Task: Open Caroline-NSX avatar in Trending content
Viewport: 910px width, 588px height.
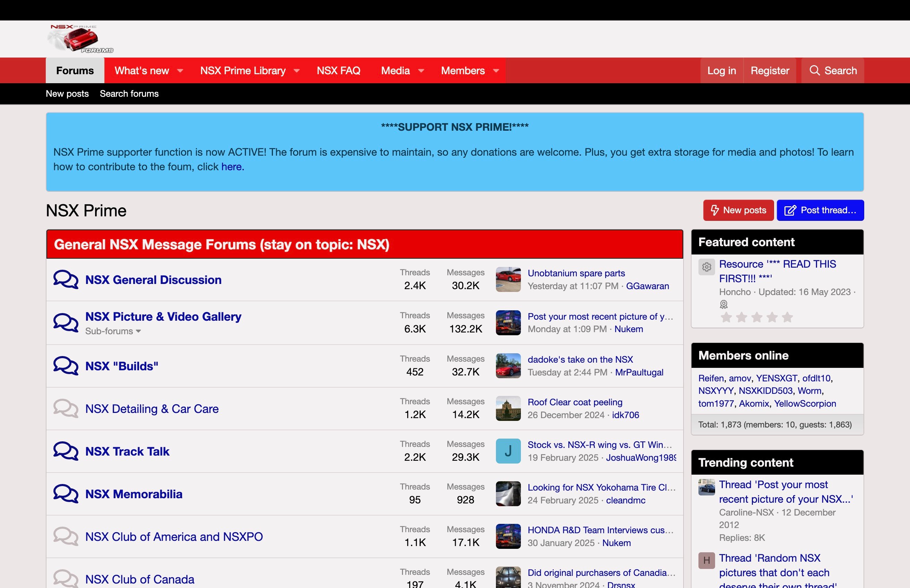Action: 706,487
